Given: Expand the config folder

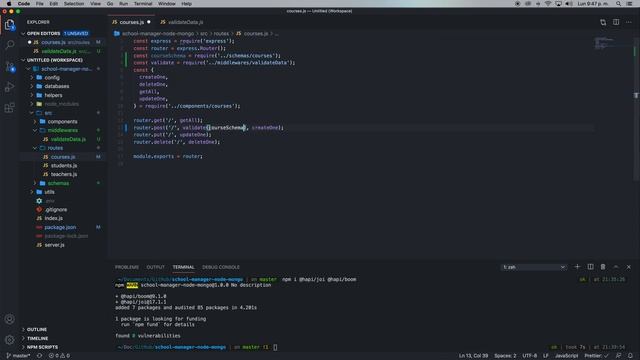Looking at the screenshot, I should 52,78.
